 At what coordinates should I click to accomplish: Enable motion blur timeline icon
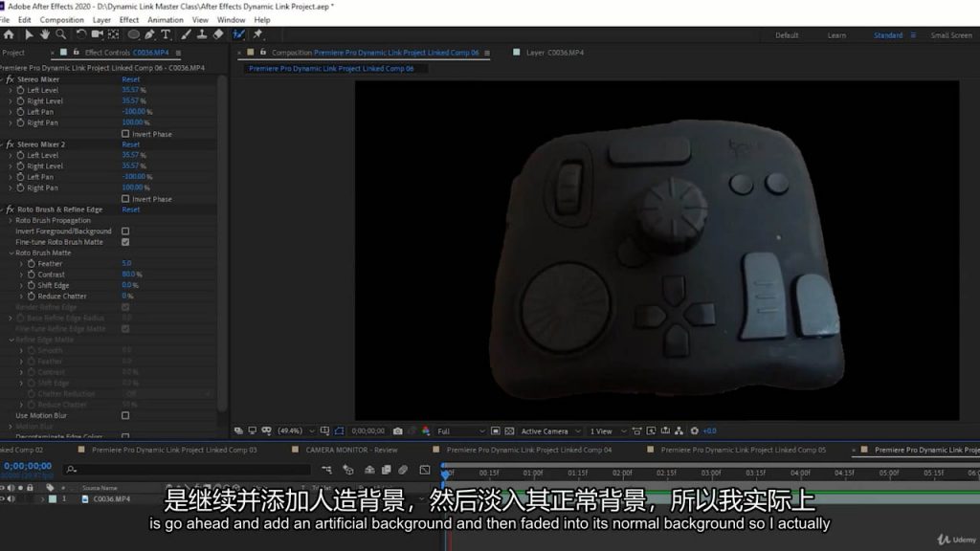pyautogui.click(x=403, y=470)
